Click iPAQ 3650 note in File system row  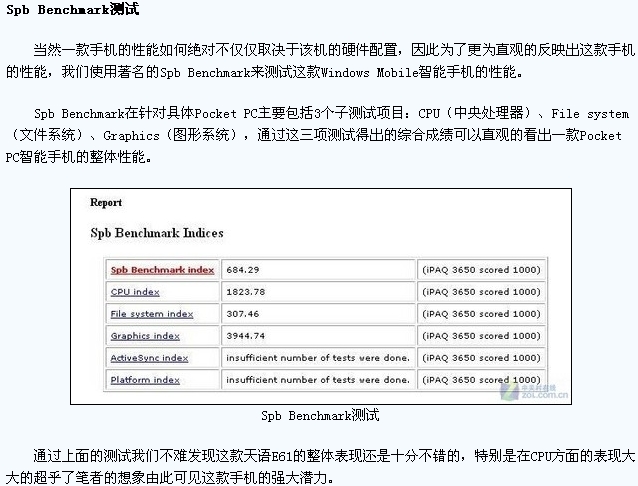[481, 314]
